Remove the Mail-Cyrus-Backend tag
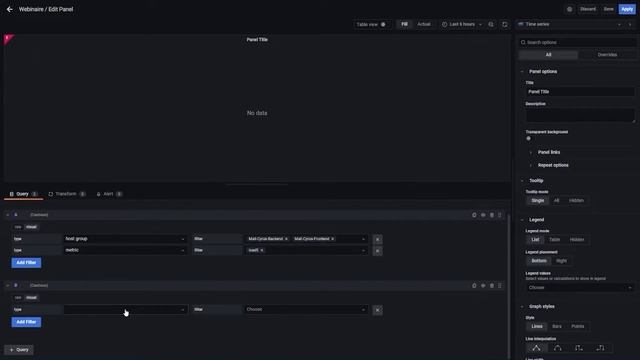Screen dimensions: 640x360 click(286, 239)
